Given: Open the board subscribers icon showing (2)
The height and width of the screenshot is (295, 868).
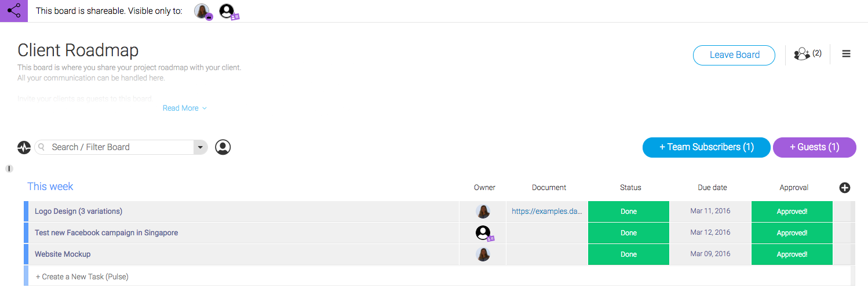Looking at the screenshot, I should click(x=808, y=54).
